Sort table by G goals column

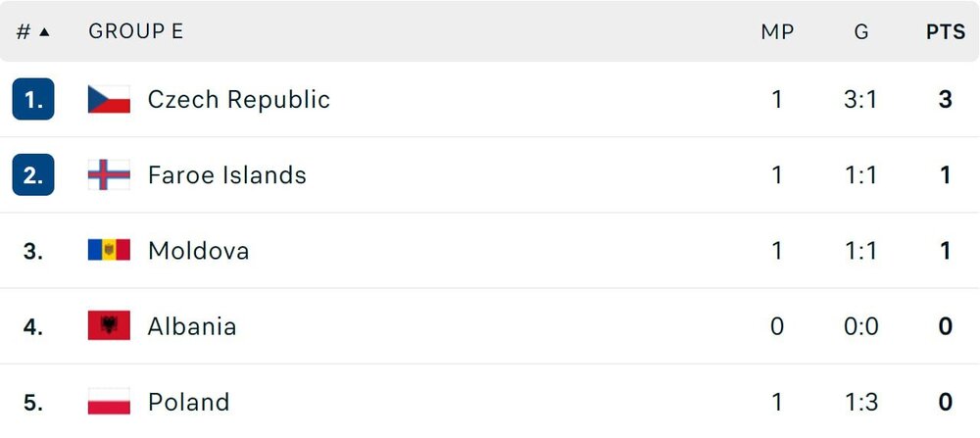(x=861, y=31)
